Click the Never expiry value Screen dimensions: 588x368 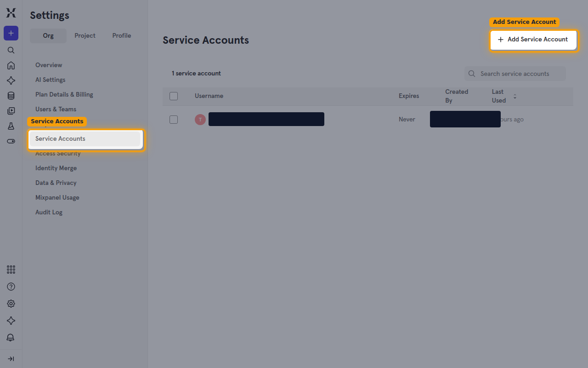click(x=407, y=120)
